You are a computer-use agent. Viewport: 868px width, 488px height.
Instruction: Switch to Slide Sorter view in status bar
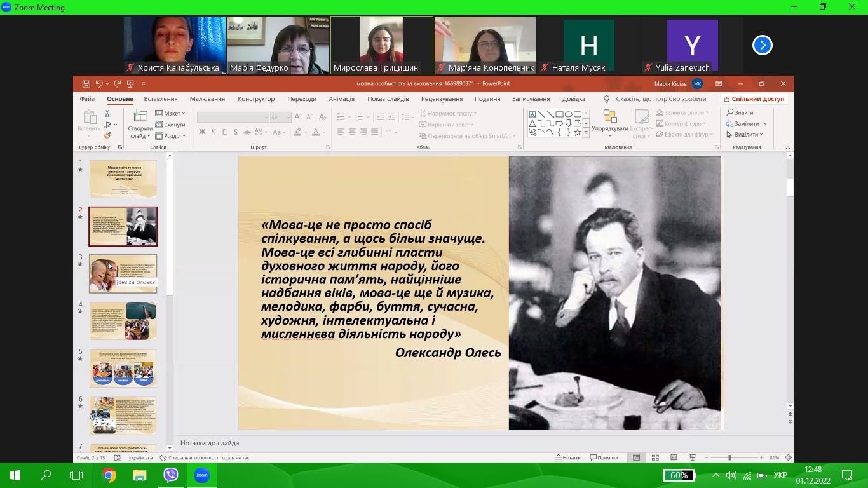point(655,457)
